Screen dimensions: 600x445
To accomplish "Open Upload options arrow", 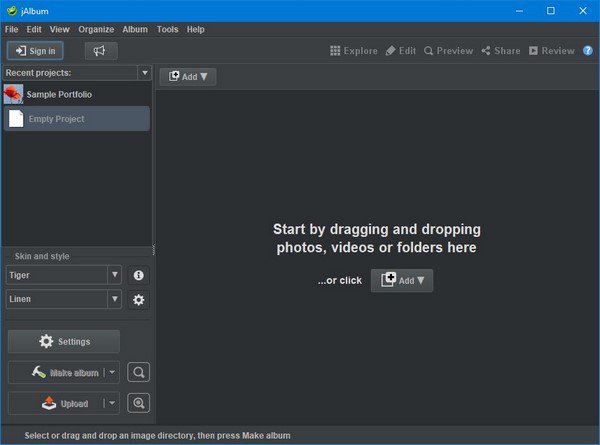I will click(112, 403).
